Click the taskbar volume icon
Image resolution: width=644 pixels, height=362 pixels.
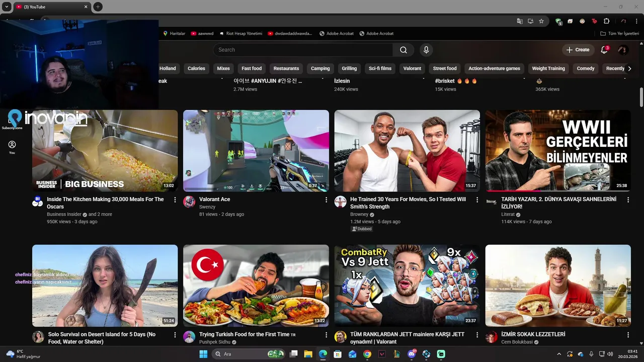pos(610,354)
